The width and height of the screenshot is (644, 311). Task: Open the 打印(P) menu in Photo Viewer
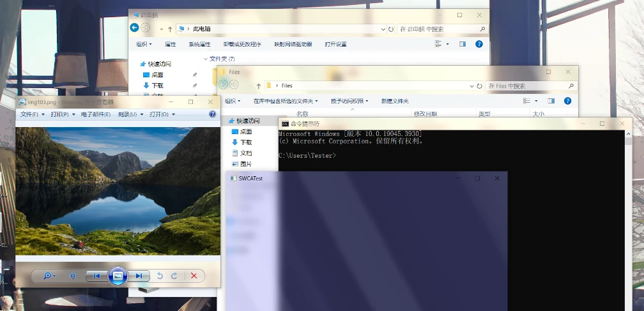point(62,114)
